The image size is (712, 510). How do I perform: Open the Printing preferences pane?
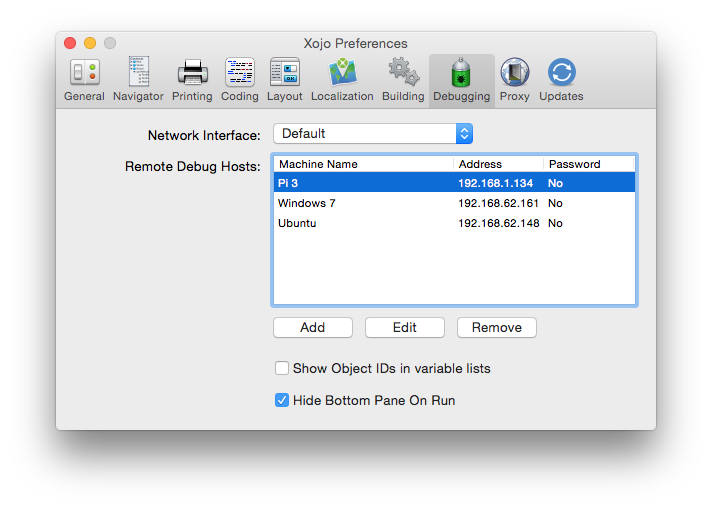[x=192, y=80]
